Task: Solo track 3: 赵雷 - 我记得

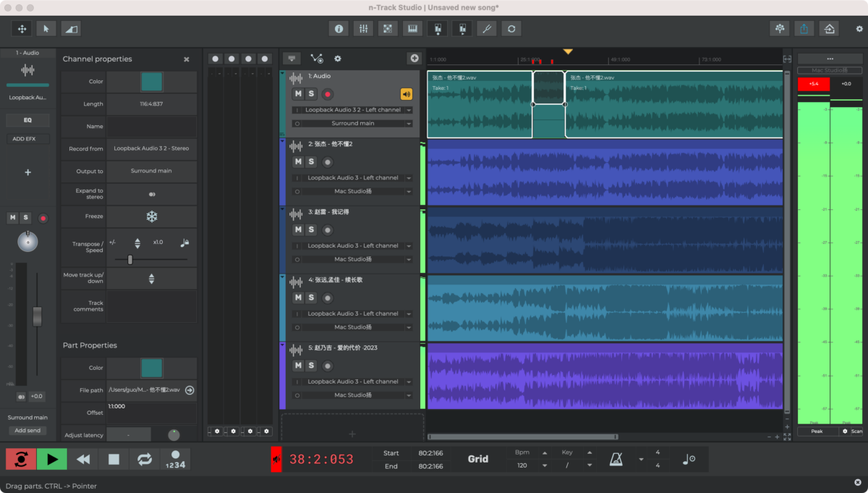Action: pyautogui.click(x=311, y=230)
